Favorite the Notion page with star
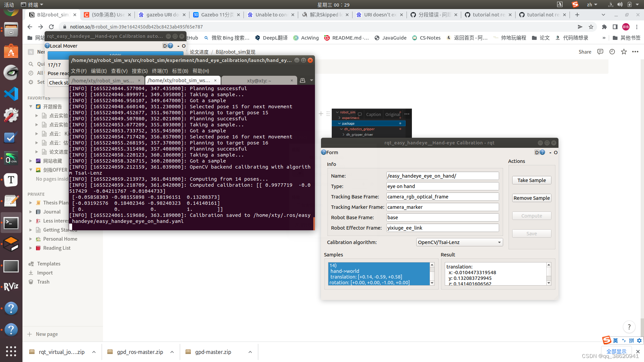This screenshot has height=362, width=644. pos(624,52)
